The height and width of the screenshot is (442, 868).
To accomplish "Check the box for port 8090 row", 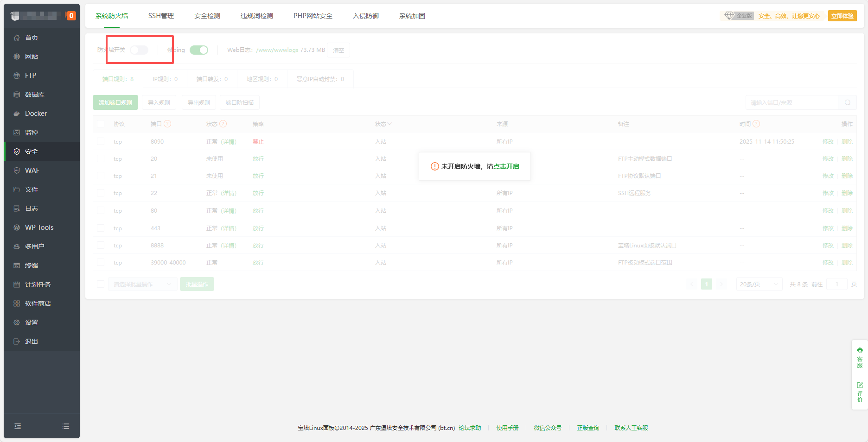I will click(x=101, y=141).
